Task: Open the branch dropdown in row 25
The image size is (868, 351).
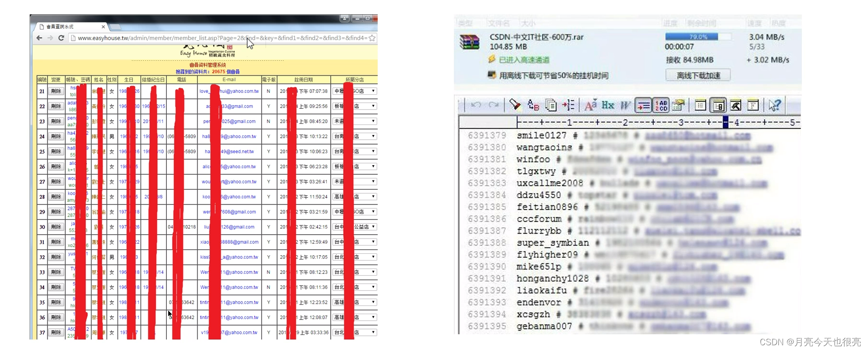Action: (355, 151)
